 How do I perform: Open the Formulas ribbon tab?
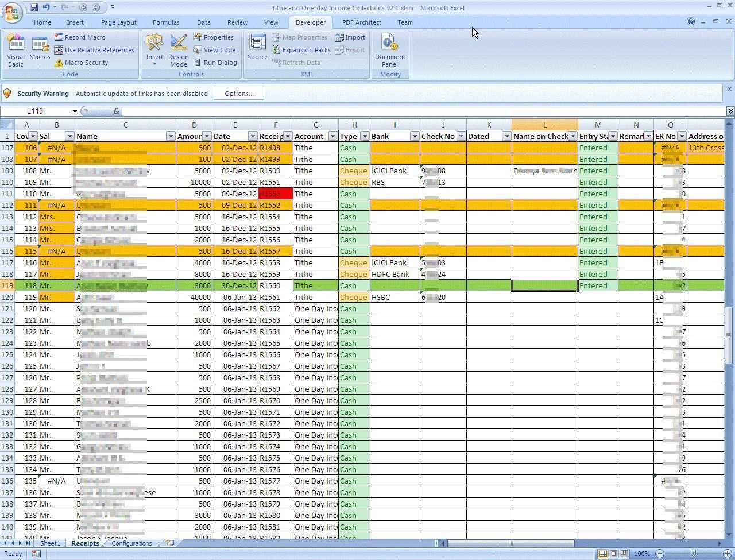click(166, 22)
